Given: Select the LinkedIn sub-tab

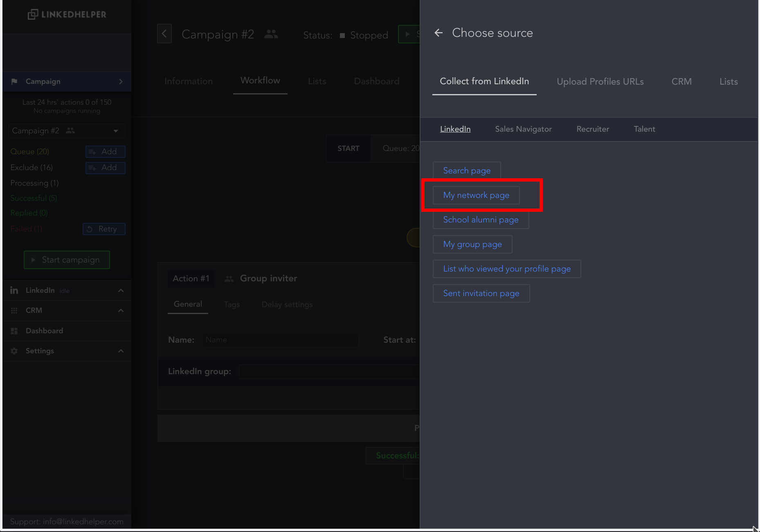Looking at the screenshot, I should point(455,129).
